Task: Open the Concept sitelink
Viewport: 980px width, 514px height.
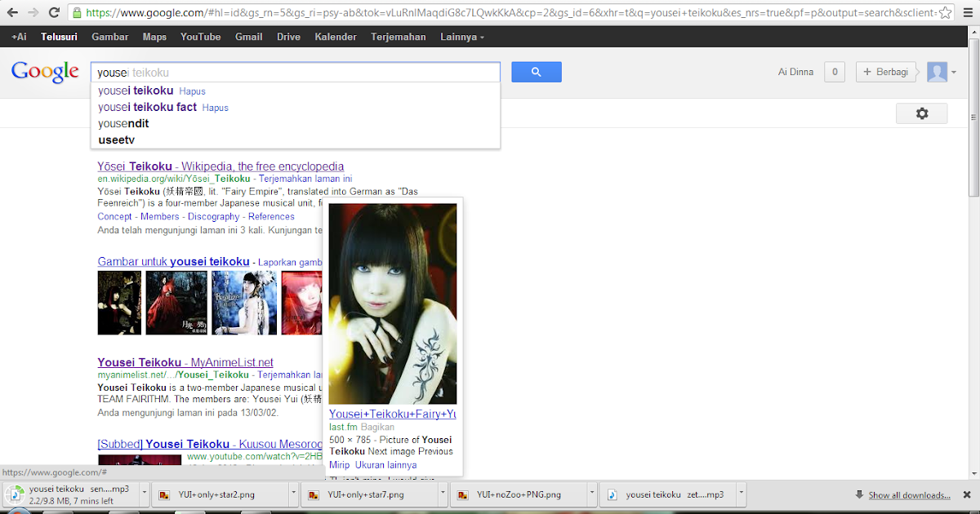Action: 114,216
